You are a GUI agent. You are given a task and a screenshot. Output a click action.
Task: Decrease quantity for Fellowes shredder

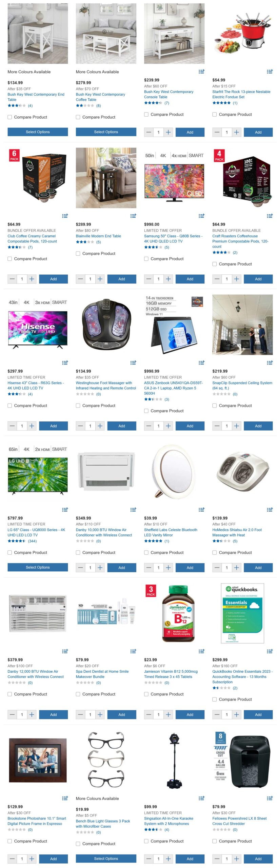pyautogui.click(x=217, y=859)
